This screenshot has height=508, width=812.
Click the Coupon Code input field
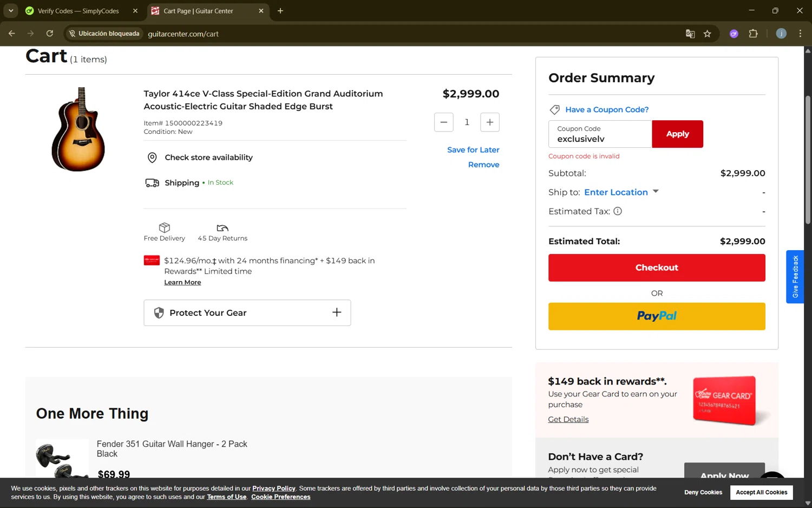[600, 134]
